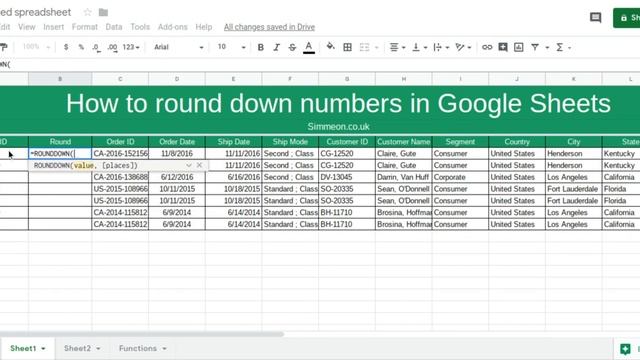Toggle bold formatting
Viewport: 640px width, 360px height.
click(260, 47)
